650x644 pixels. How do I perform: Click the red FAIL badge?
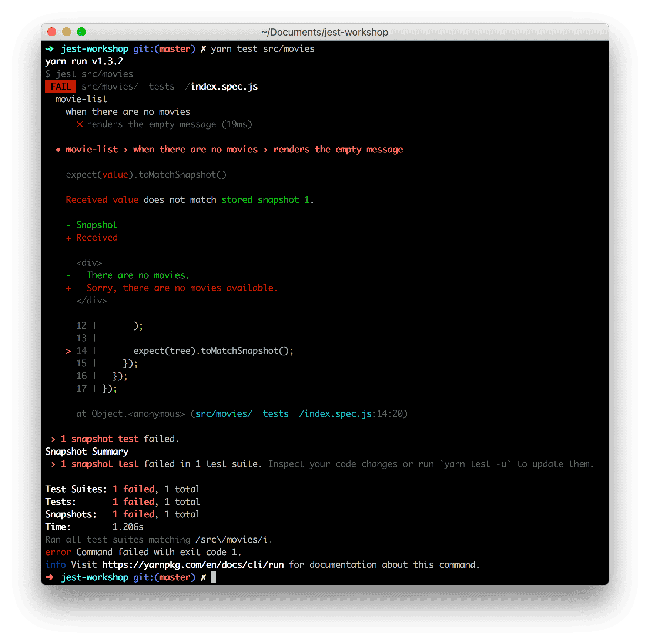(x=61, y=86)
